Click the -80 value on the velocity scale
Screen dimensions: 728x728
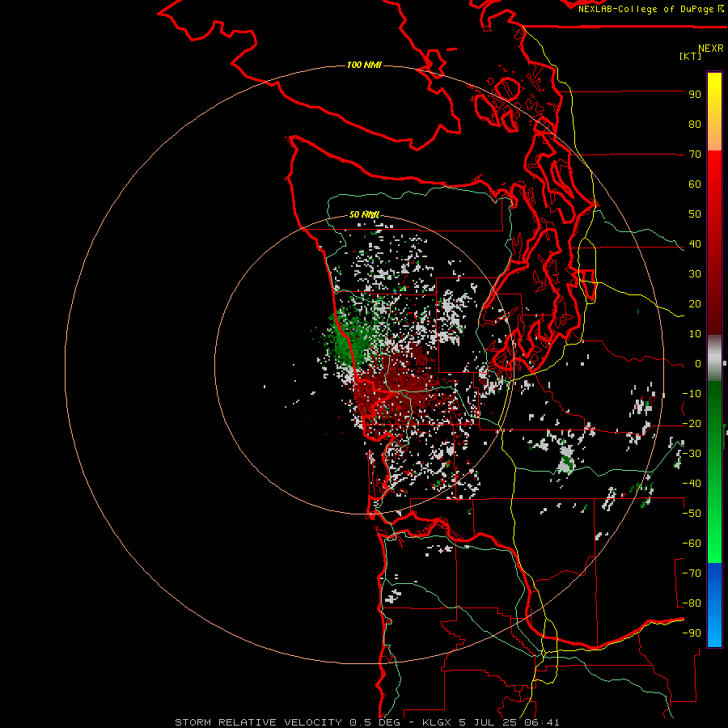(x=692, y=603)
